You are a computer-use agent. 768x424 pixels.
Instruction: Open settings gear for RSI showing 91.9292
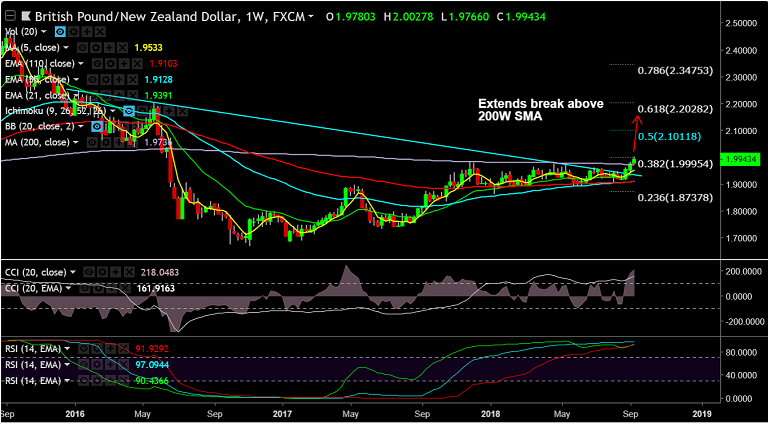tap(97, 349)
